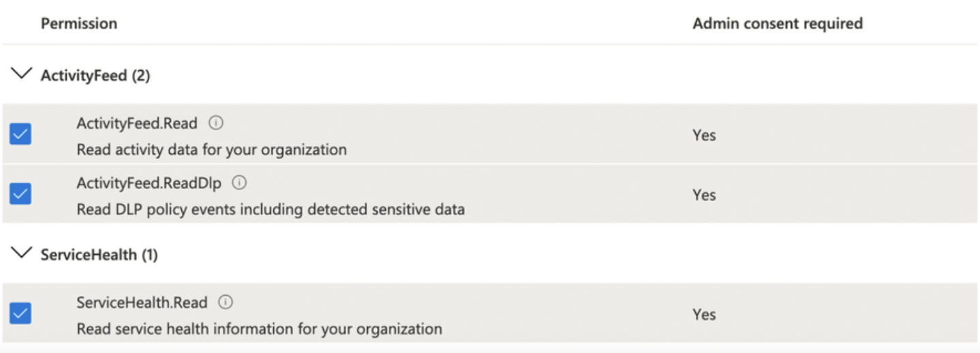
Task: Click the ServiceHealth.Read permission name
Action: [x=142, y=302]
